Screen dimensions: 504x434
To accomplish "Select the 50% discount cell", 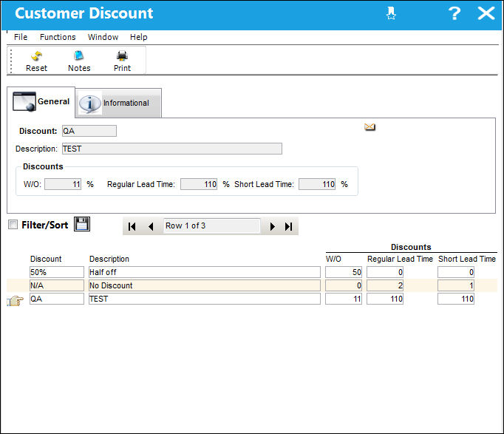I will [x=57, y=272].
